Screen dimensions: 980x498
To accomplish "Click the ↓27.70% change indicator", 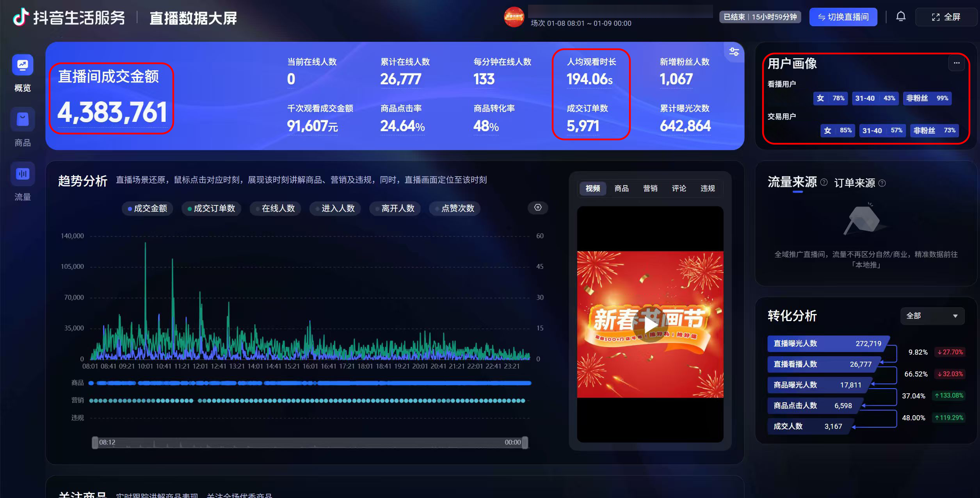I will (950, 352).
